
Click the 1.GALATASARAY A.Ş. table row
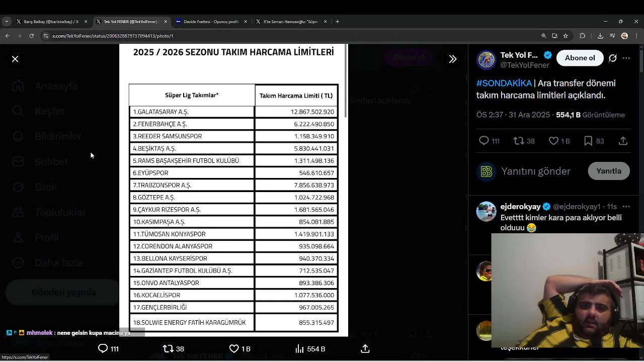point(233,112)
